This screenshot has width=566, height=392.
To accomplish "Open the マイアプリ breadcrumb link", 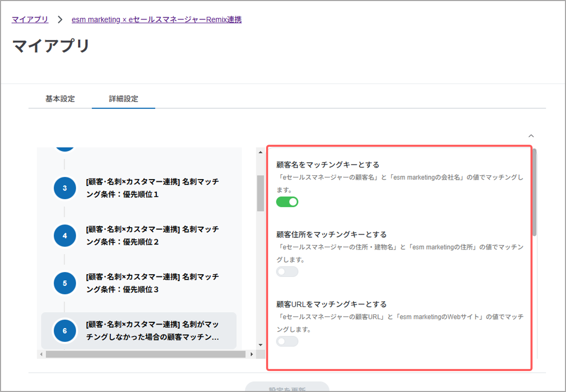I will 30,20.
